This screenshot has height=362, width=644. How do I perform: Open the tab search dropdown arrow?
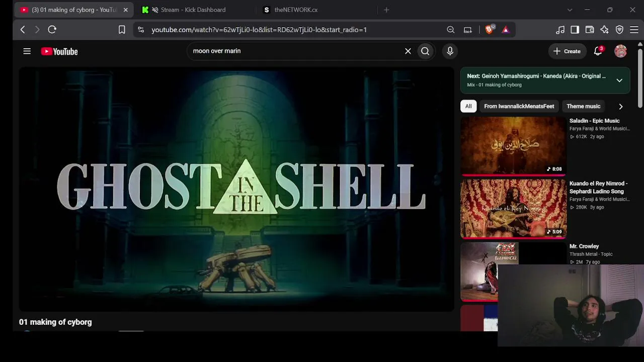click(570, 10)
